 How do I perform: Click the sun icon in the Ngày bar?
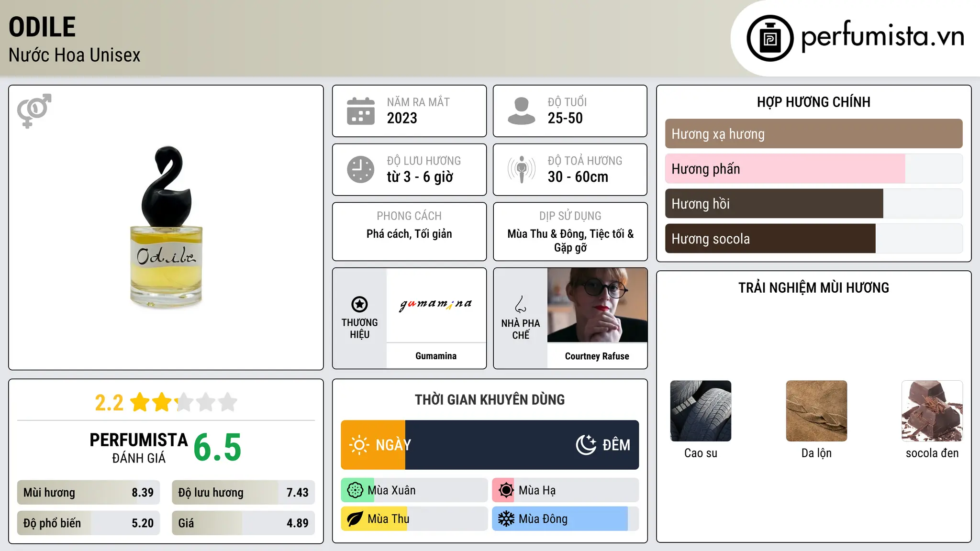tap(359, 445)
